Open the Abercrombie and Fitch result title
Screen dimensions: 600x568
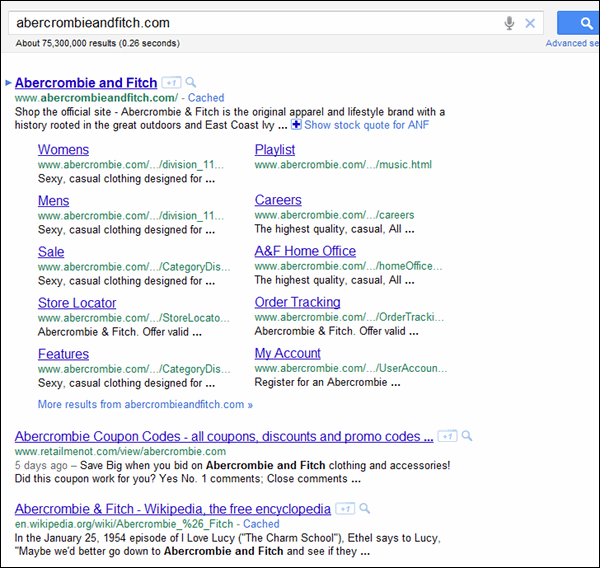[86, 83]
